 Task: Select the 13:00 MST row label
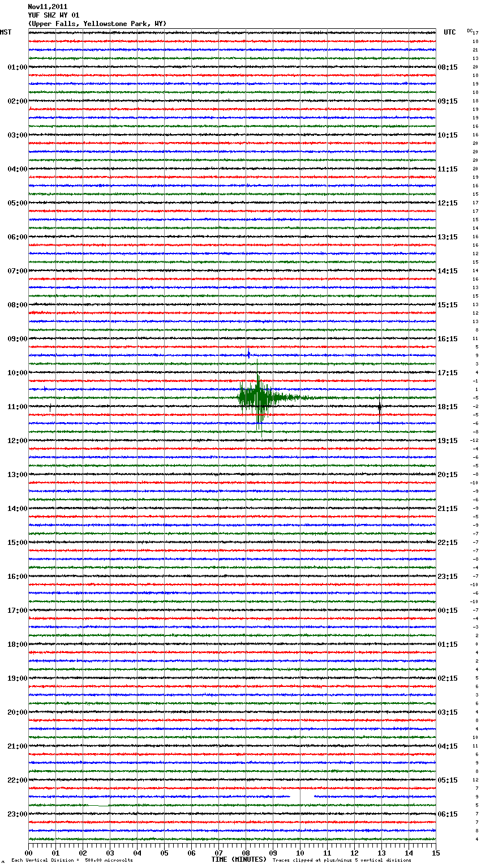(18, 475)
